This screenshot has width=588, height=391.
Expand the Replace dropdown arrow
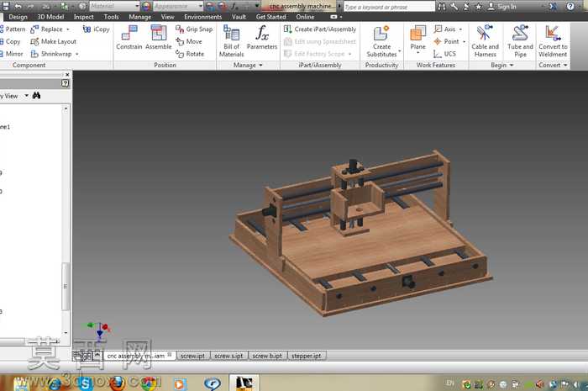68,29
